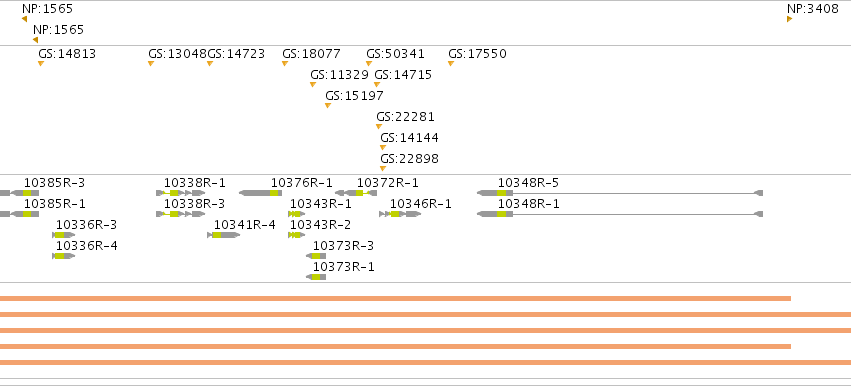The height and width of the screenshot is (386, 851).
Task: Select the GS:14723 triangle marker
Action: 209,64
